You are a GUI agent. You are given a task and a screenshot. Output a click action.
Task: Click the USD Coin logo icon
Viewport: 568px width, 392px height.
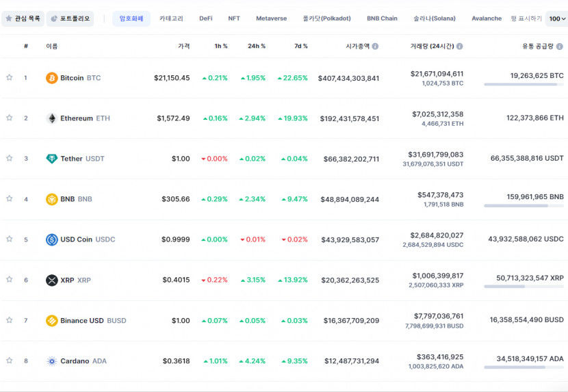click(x=52, y=239)
